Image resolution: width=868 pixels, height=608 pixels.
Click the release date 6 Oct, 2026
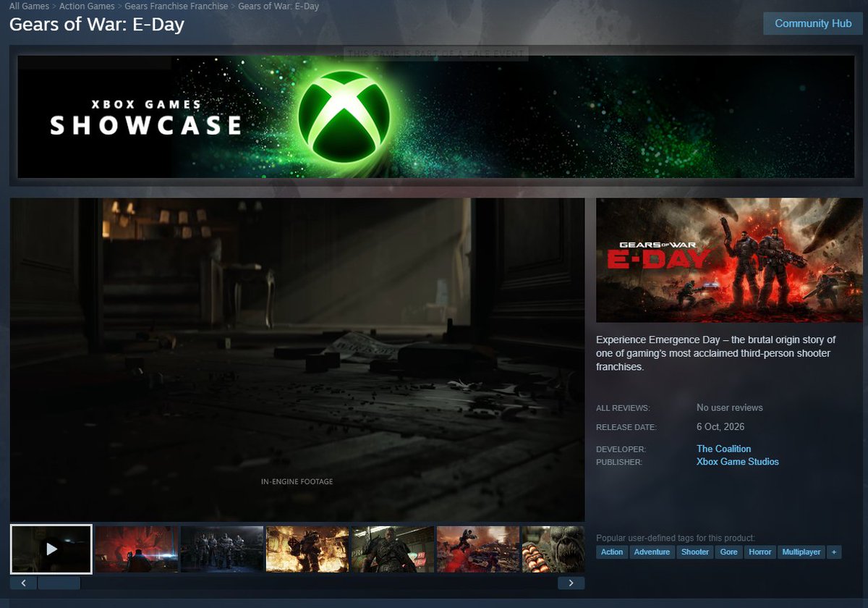pos(720,427)
